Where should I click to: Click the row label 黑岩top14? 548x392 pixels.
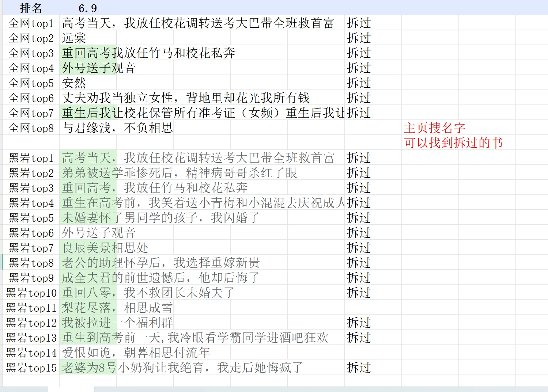(31, 353)
